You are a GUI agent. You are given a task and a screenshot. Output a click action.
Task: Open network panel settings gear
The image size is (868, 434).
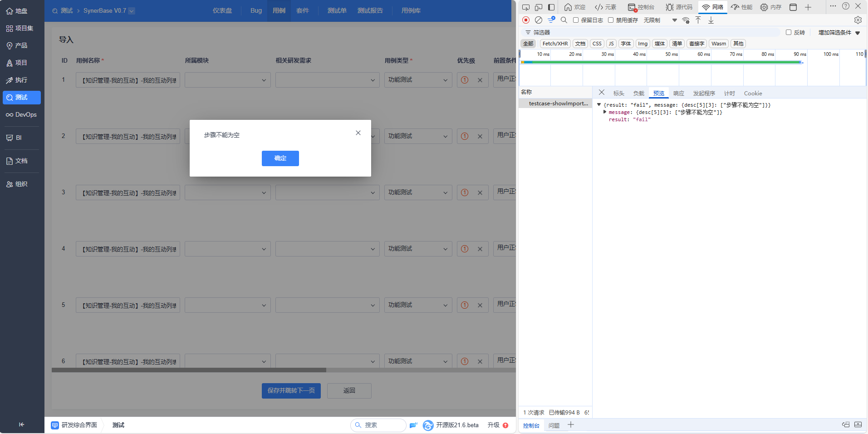click(858, 20)
